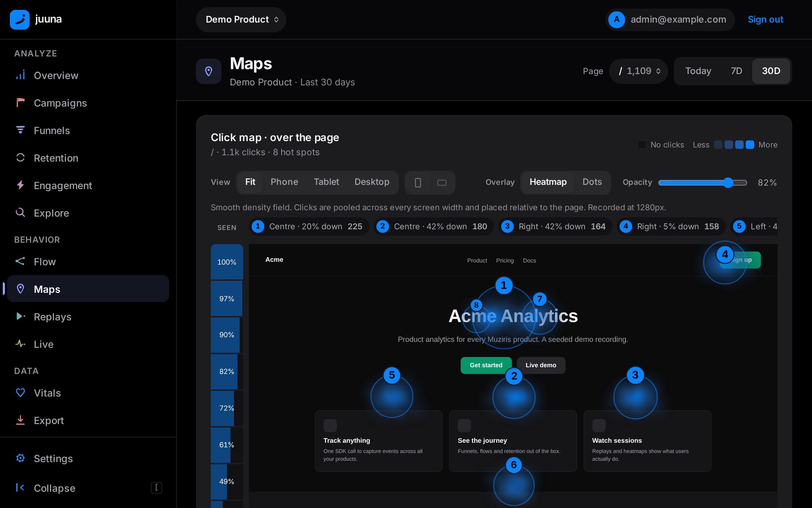The width and height of the screenshot is (812, 508).
Task: Click the Pricing link in page preview
Action: [505, 261]
